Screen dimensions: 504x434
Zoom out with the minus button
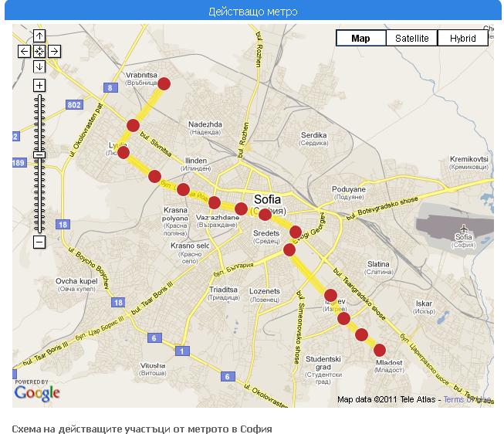pyautogui.click(x=39, y=242)
